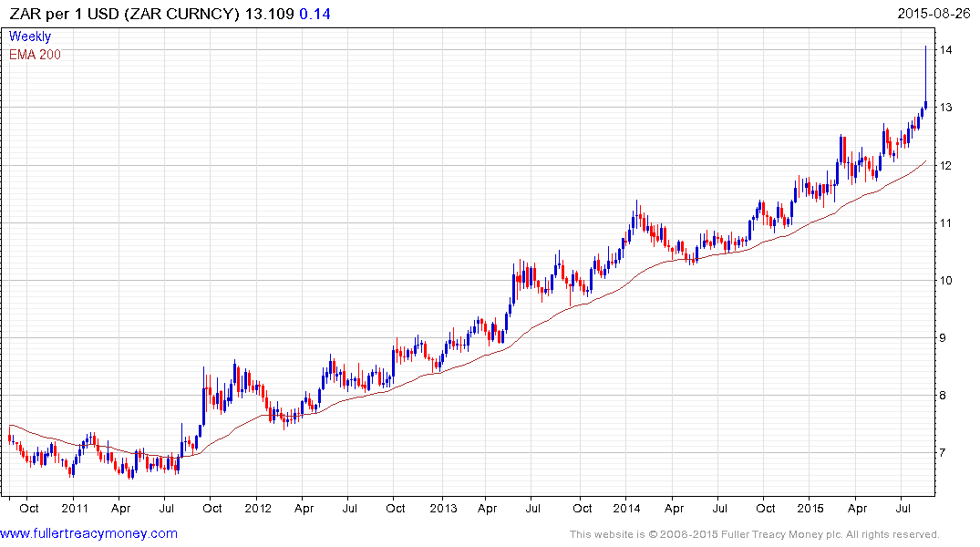Click the blue change value 0.14
The image size is (980, 547).
(315, 14)
